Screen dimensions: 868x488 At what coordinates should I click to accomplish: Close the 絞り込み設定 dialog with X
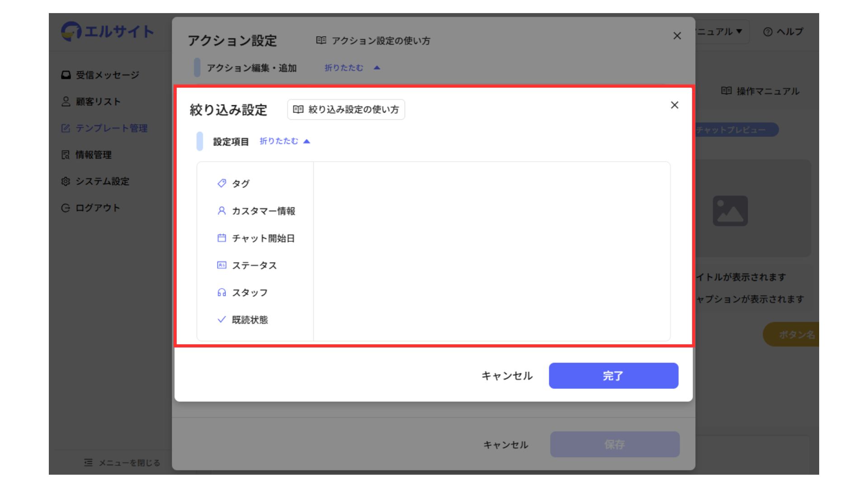[675, 105]
